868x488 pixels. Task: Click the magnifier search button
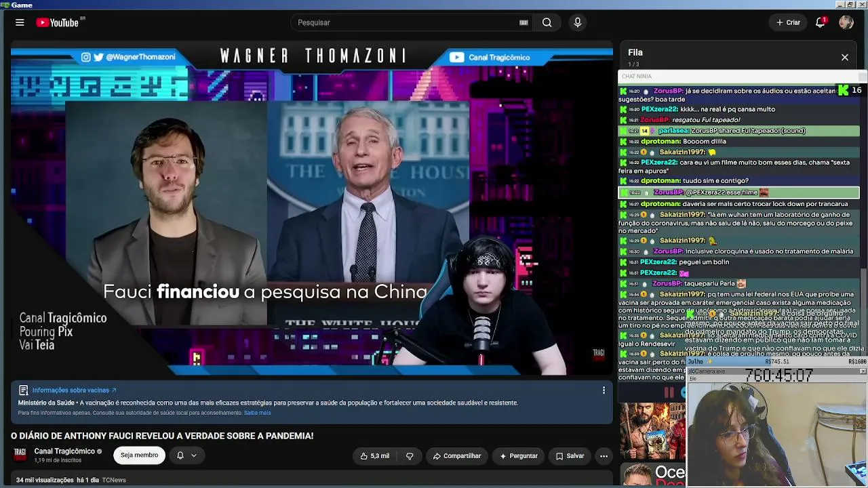[x=547, y=22]
